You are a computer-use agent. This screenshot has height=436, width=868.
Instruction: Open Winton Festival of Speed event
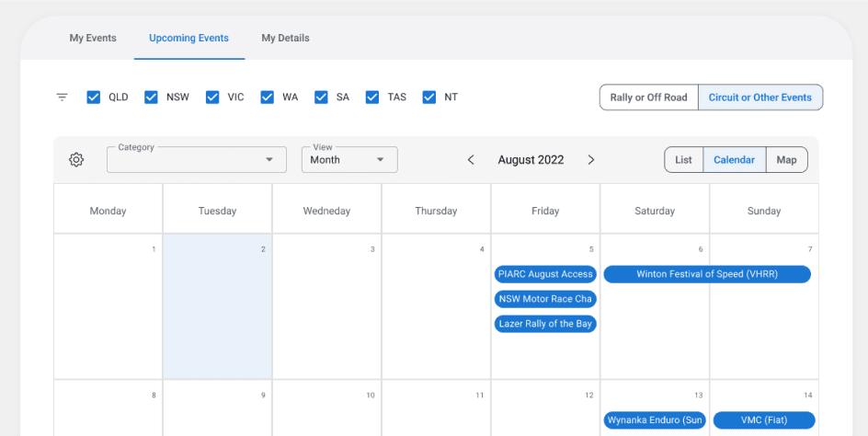(x=707, y=274)
